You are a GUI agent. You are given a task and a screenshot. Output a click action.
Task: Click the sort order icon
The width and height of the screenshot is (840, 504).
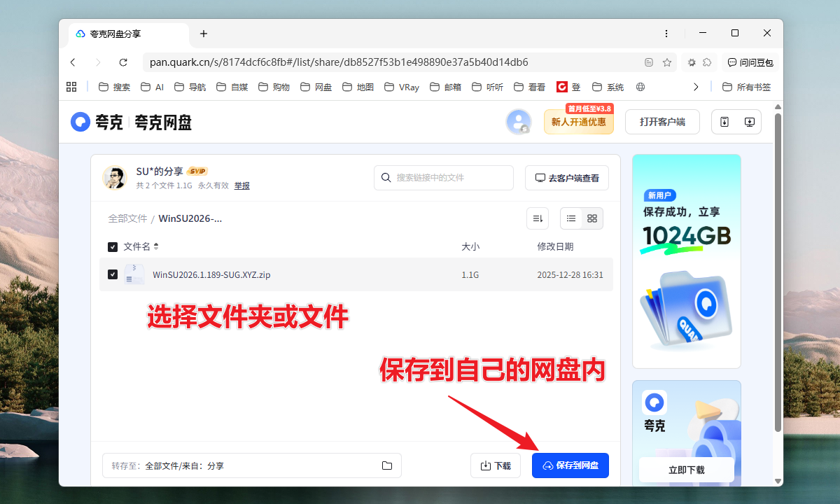pos(538,218)
